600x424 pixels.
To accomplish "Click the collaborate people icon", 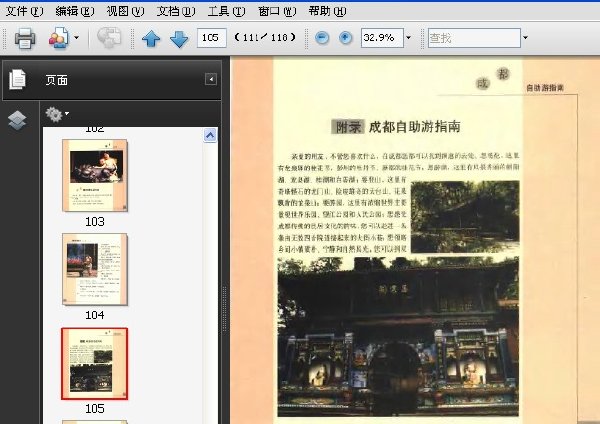I will click(59, 38).
